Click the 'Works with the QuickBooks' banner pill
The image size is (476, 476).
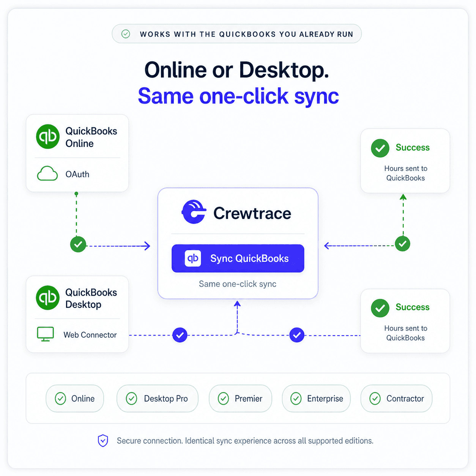237,34
